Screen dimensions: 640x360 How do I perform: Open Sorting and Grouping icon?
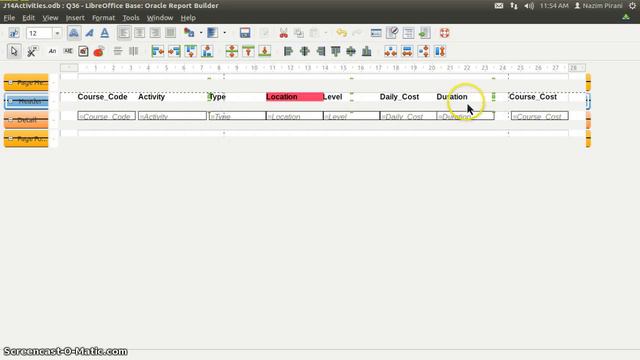pos(408,33)
